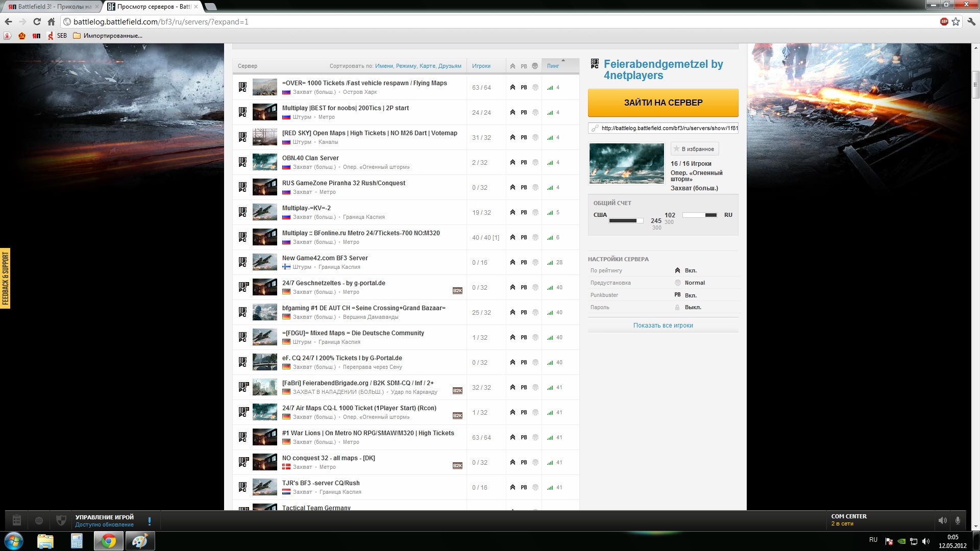Click the PB Punkbuster column header
Image resolution: width=980 pixels, height=551 pixels.
click(524, 66)
